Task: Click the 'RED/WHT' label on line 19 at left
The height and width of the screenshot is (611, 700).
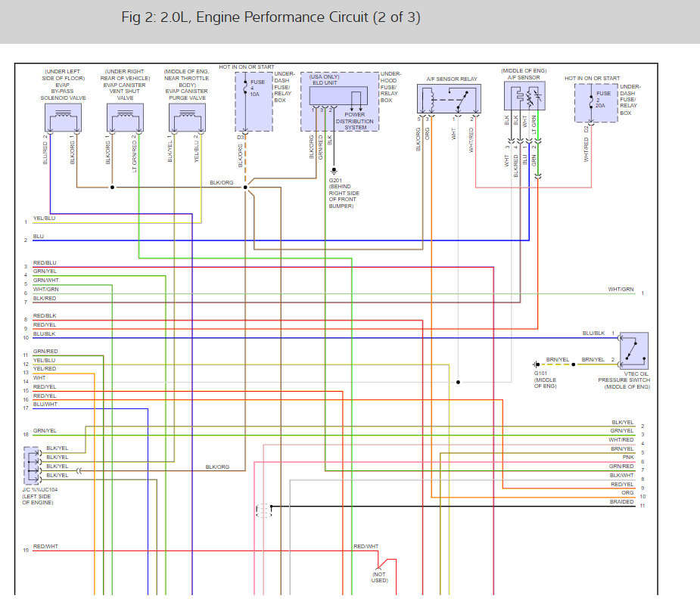Action: [x=45, y=546]
